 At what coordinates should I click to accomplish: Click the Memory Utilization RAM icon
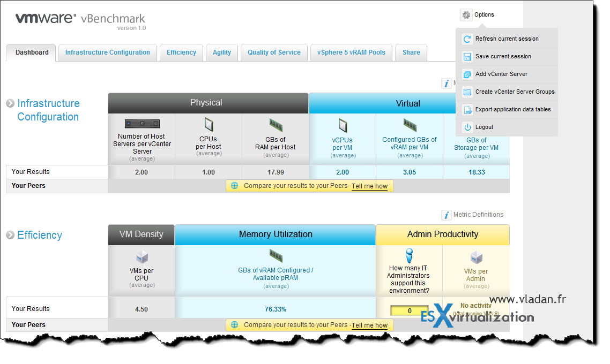pyautogui.click(x=276, y=256)
